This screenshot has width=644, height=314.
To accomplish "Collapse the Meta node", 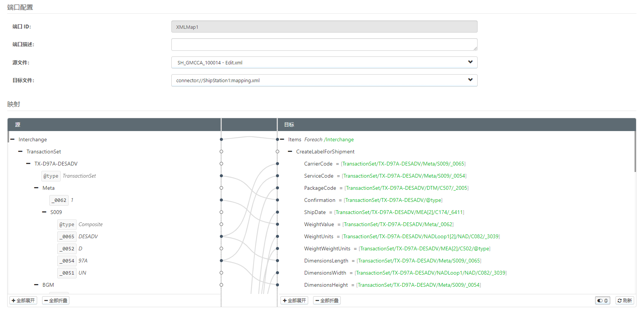I will click(36, 188).
